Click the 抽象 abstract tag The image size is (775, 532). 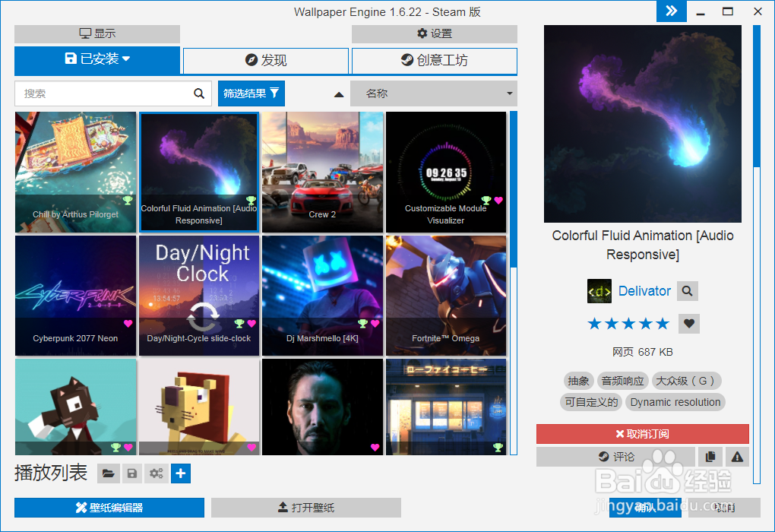click(x=579, y=381)
